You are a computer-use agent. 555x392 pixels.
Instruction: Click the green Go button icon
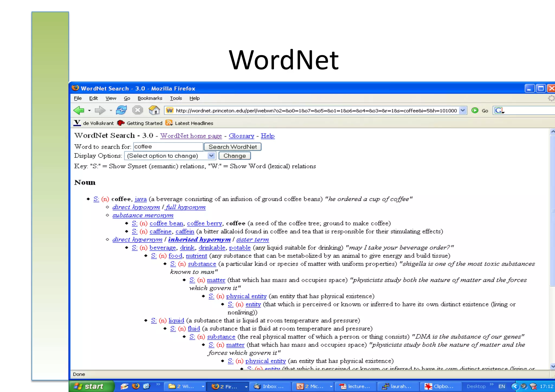475,111
